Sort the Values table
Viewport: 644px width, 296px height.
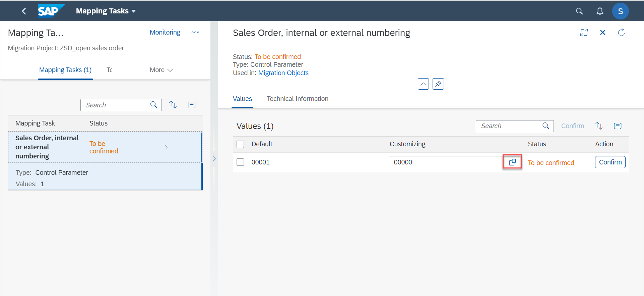(599, 126)
